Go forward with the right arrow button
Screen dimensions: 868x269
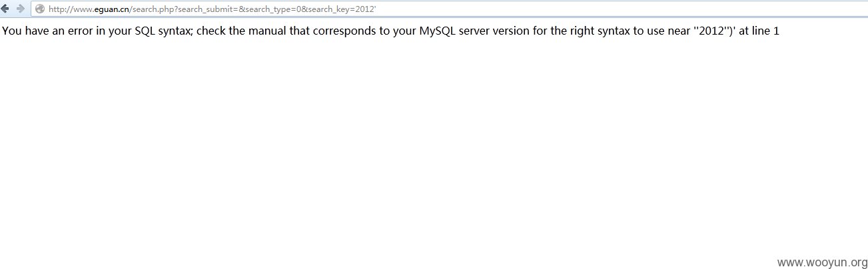(20, 9)
